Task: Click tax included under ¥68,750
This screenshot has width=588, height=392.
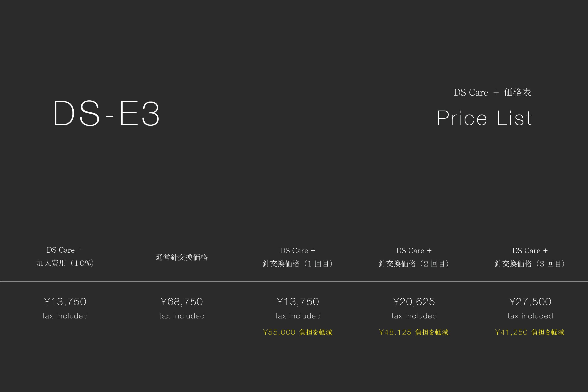Action: pos(182,316)
